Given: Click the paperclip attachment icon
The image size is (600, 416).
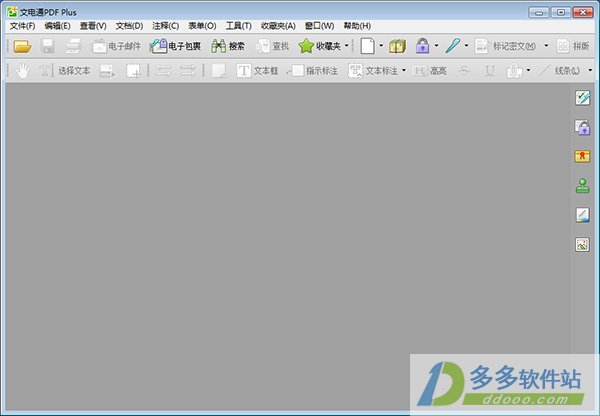Looking at the screenshot, I should click(514, 71).
